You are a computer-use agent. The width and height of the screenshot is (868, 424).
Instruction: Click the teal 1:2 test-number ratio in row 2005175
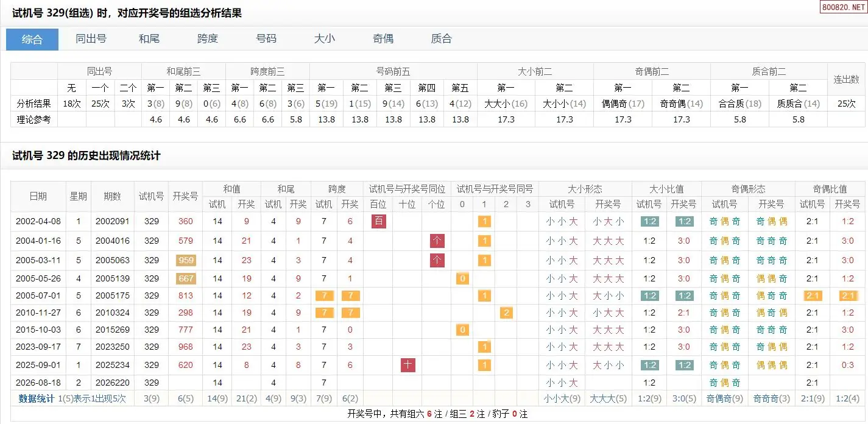tap(649, 295)
